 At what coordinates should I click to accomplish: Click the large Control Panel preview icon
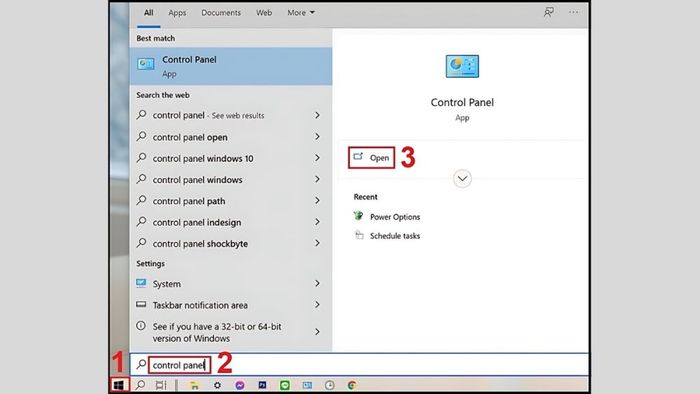pos(462,66)
